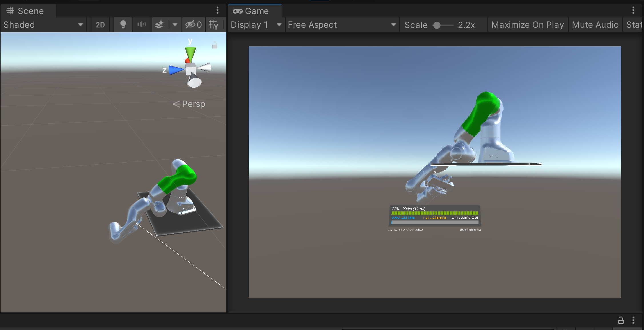This screenshot has height=330, width=644.
Task: Open the Scene view kebab menu
Action: [x=217, y=11]
